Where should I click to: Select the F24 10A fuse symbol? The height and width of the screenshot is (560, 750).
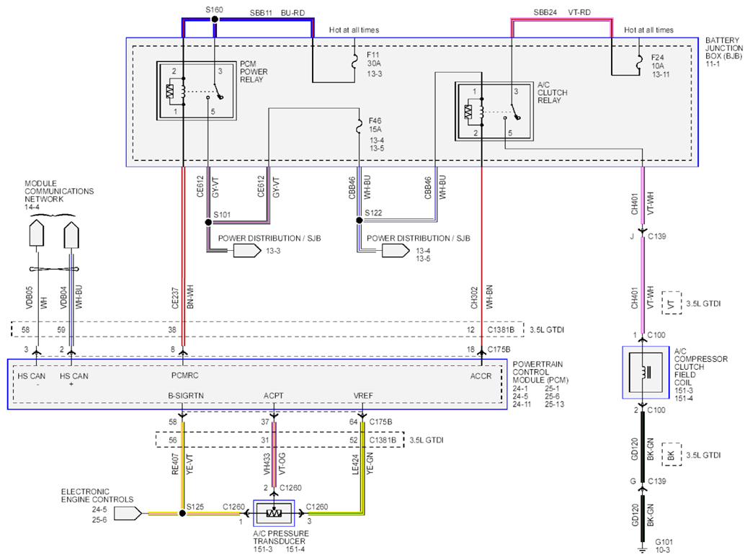pos(639,63)
